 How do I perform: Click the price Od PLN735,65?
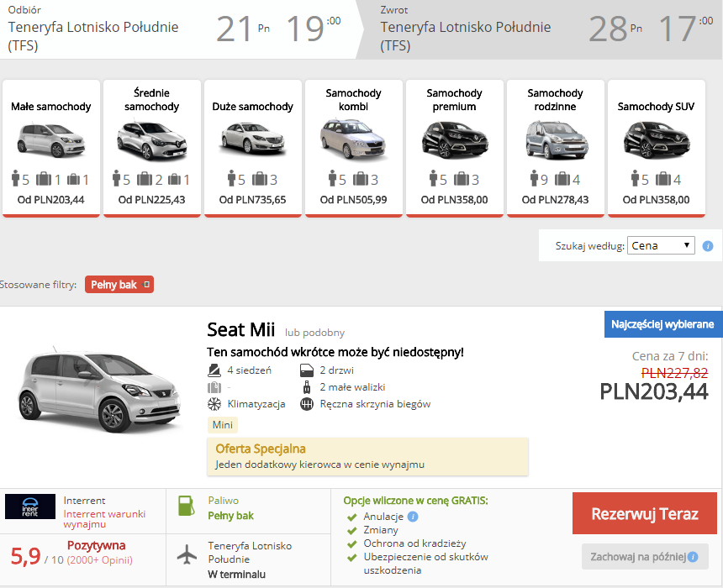[x=253, y=200]
